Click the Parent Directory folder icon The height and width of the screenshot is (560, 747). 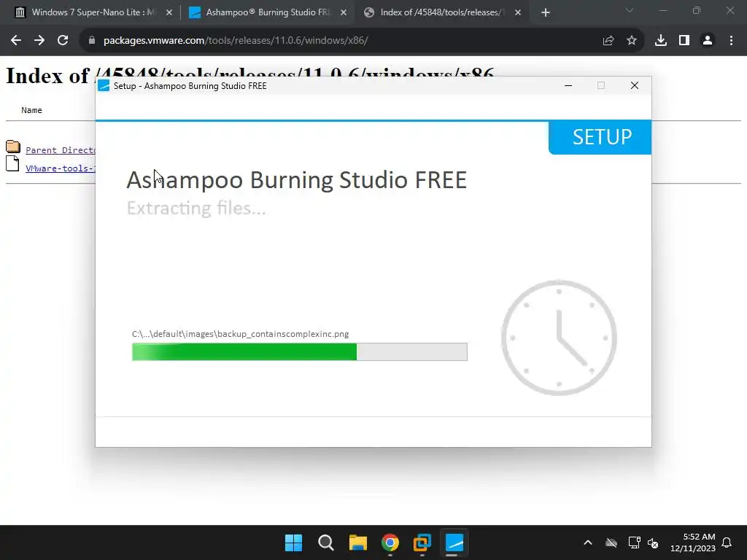pos(13,146)
